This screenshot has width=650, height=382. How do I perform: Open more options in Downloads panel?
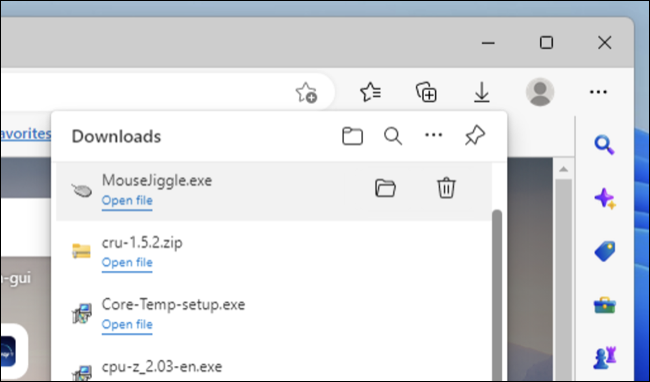[x=434, y=135]
